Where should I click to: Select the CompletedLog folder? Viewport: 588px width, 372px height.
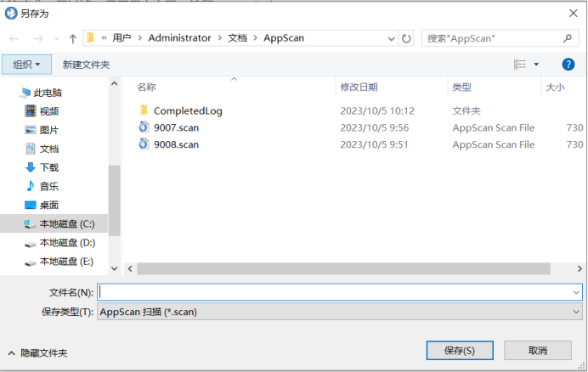tap(188, 110)
